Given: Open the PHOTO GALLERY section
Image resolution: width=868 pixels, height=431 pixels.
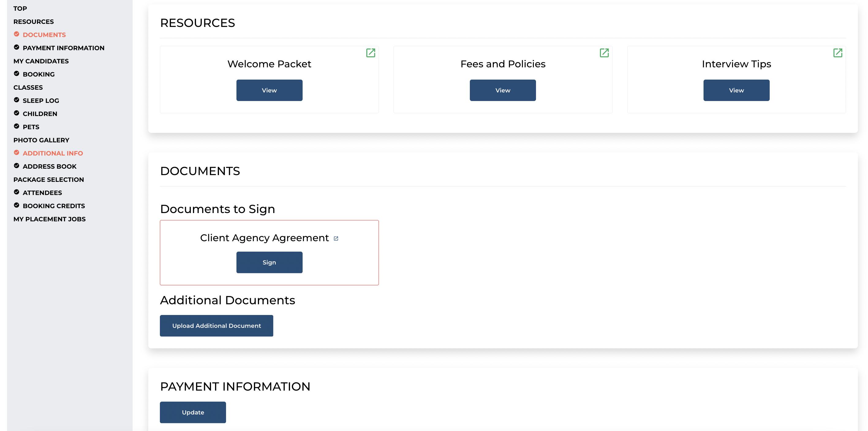Looking at the screenshot, I should pyautogui.click(x=41, y=140).
